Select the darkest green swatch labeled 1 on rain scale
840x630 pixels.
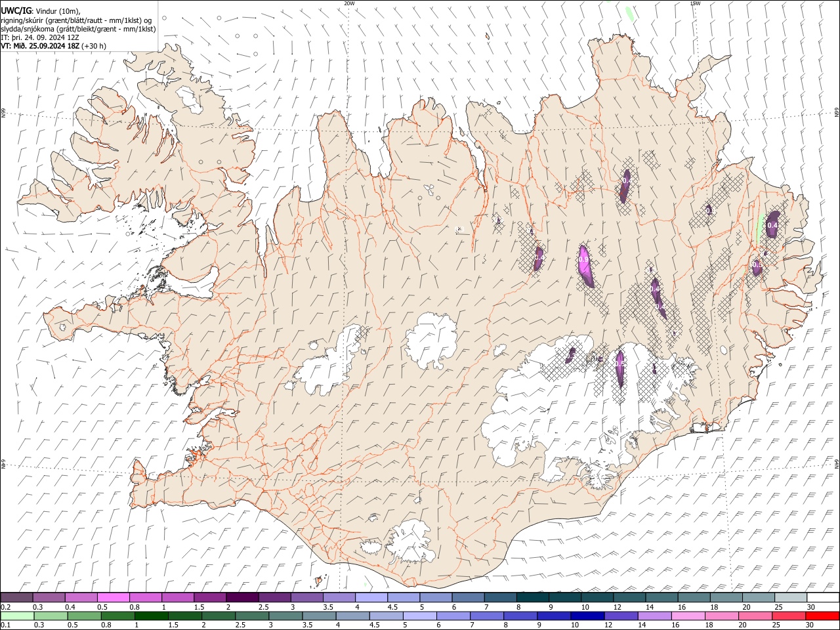click(x=152, y=616)
